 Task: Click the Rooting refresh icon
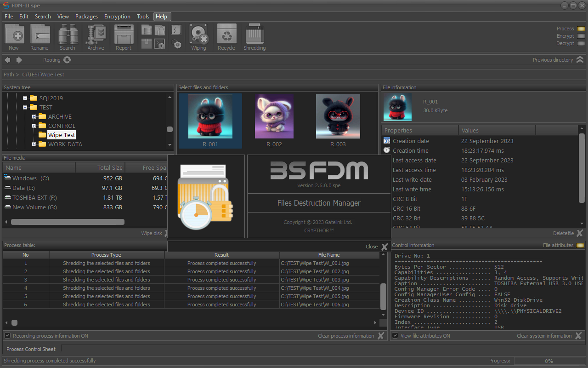pos(67,60)
